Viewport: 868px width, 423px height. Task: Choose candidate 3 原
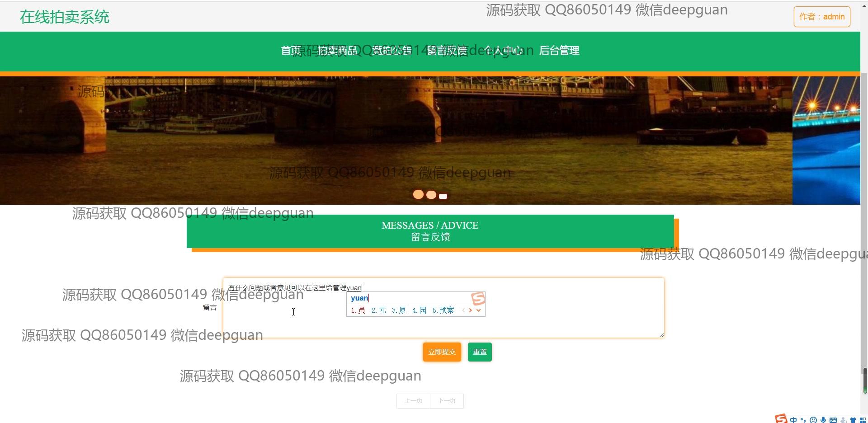399,310
